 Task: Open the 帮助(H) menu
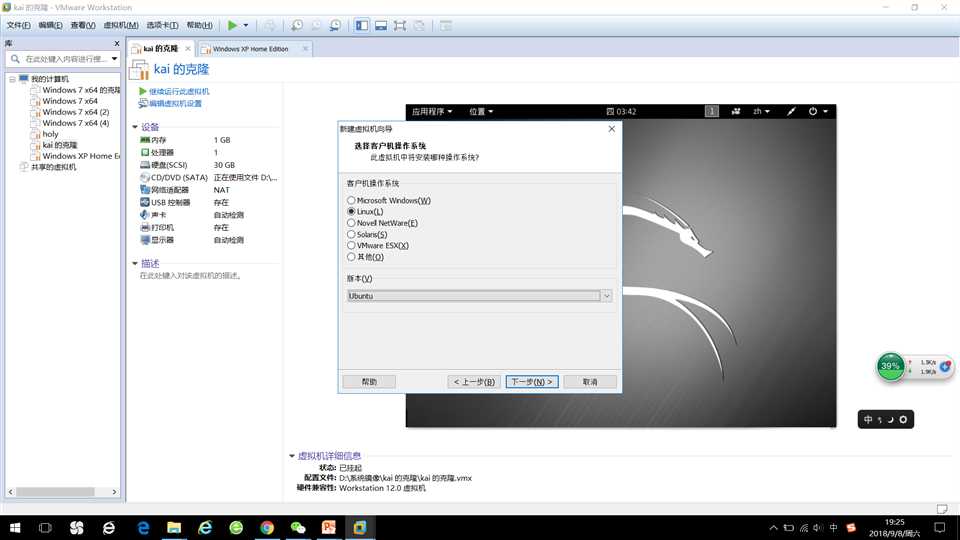pyautogui.click(x=200, y=25)
